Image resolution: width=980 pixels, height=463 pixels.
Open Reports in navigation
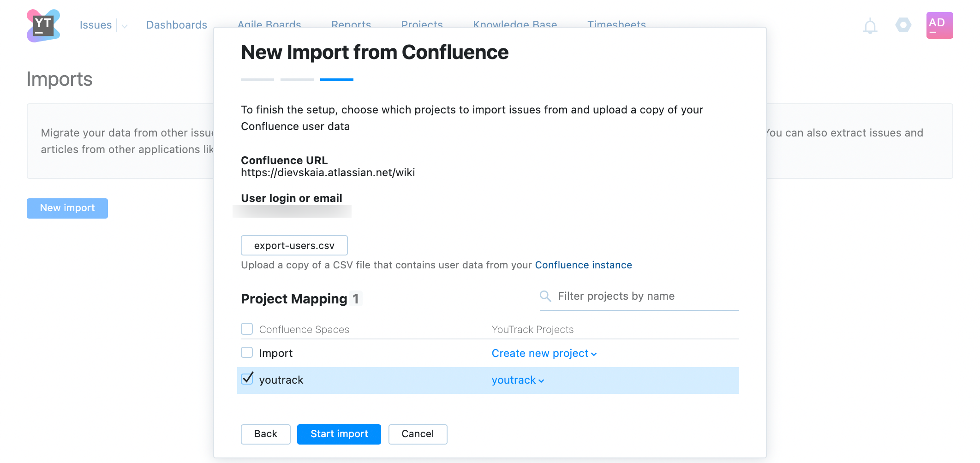click(351, 24)
